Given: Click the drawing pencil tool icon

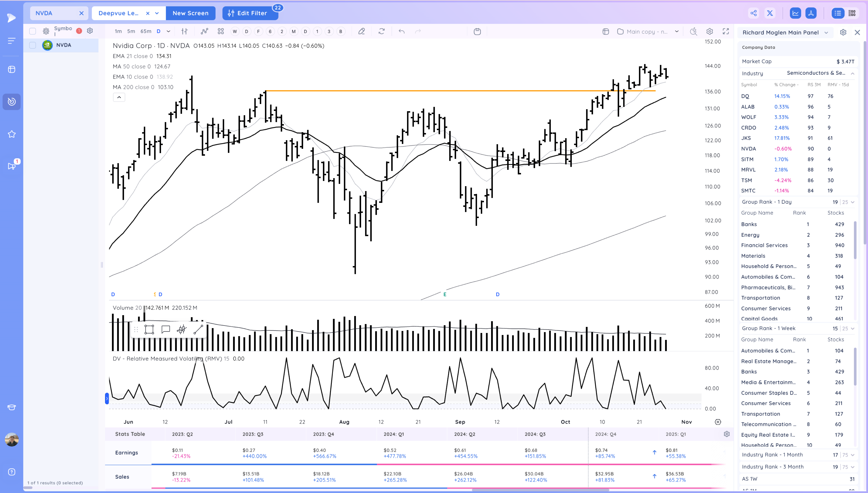Looking at the screenshot, I should 361,31.
